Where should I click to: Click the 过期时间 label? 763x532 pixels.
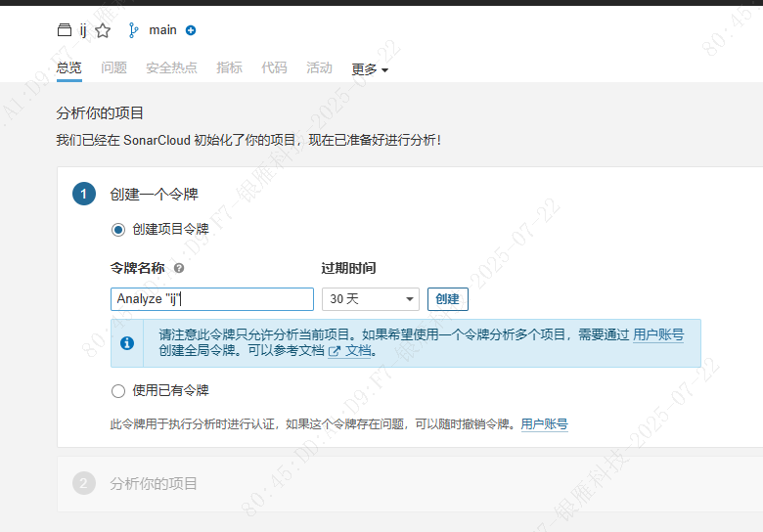tap(348, 268)
